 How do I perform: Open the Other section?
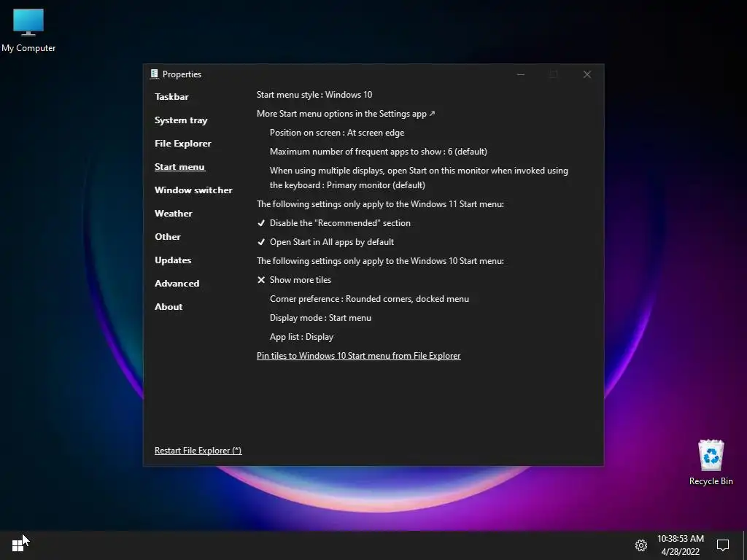168,237
